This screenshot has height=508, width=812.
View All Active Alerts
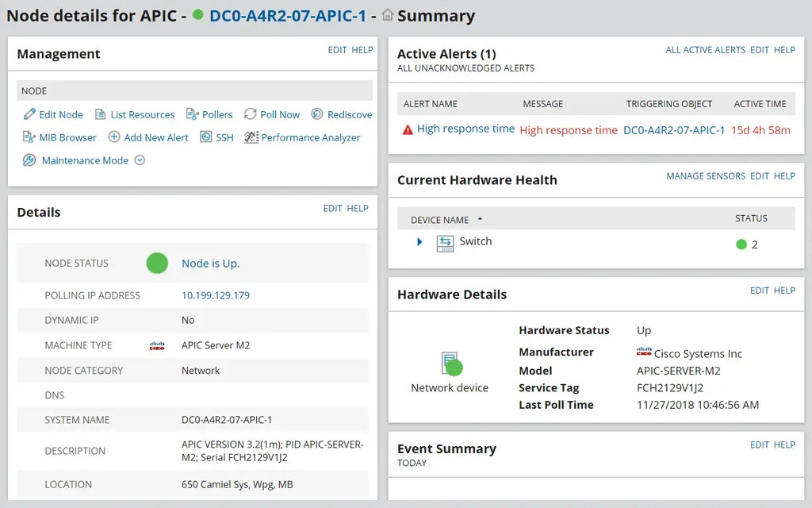[x=705, y=49]
